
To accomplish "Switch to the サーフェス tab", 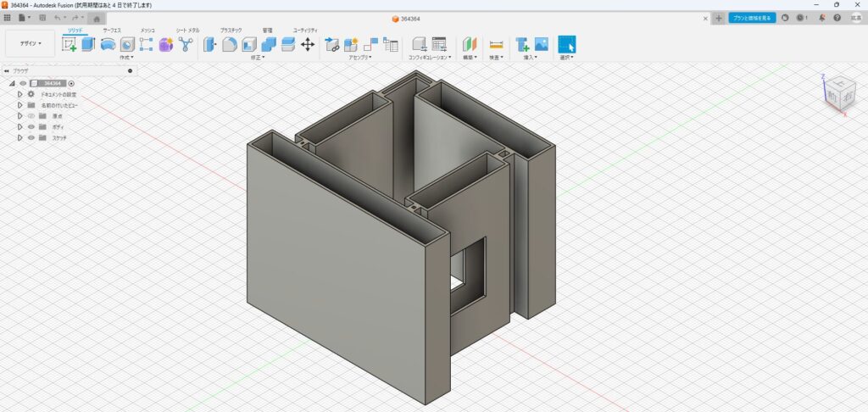I will click(x=111, y=30).
